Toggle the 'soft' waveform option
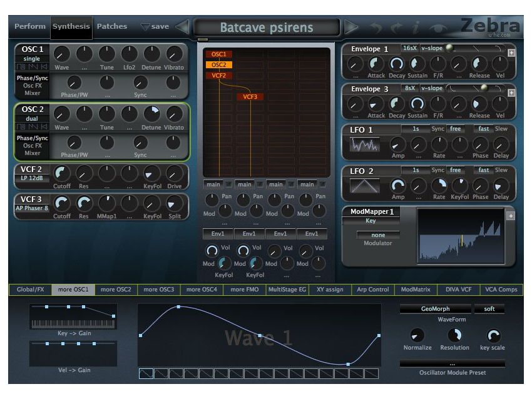This screenshot has height=399, width=532. click(489, 309)
